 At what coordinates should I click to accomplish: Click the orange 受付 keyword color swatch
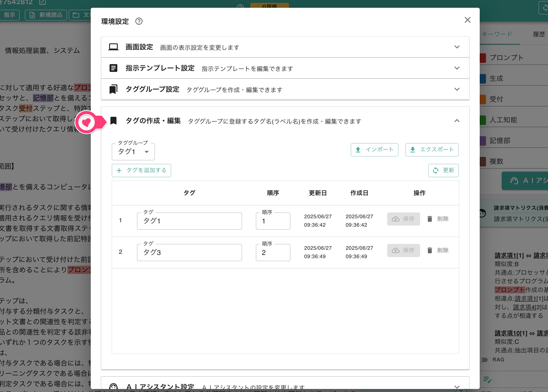(483, 99)
